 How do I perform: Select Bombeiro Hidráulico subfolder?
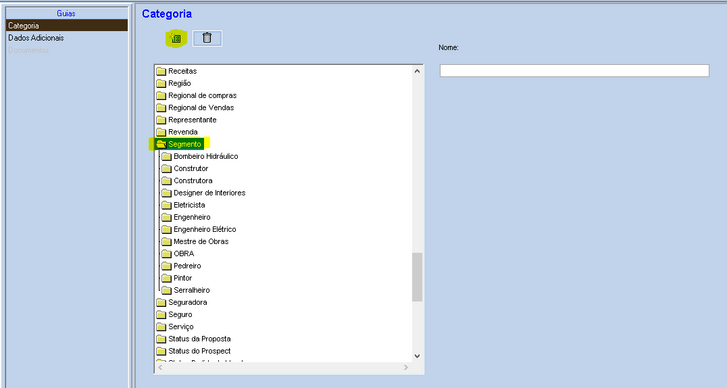point(206,156)
